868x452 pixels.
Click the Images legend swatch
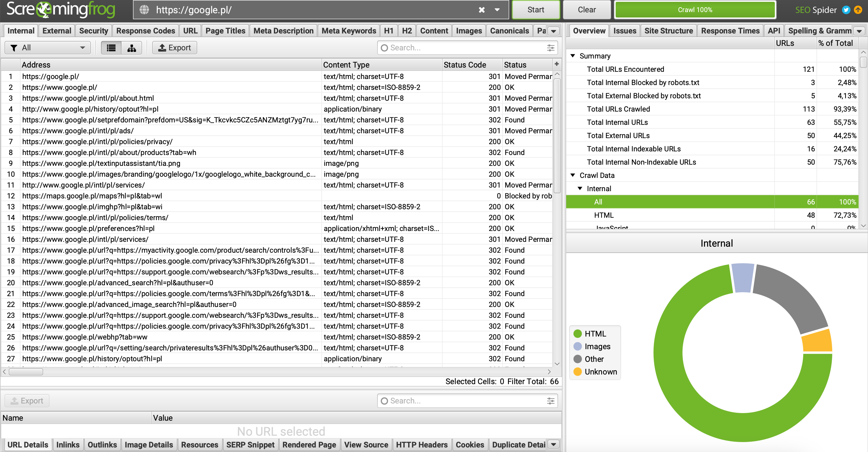point(578,346)
